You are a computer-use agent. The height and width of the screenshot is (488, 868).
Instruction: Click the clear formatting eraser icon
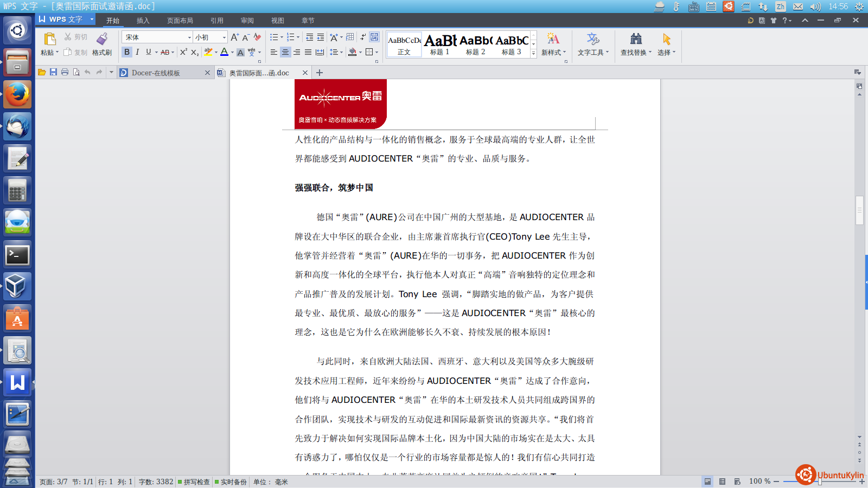(x=257, y=37)
